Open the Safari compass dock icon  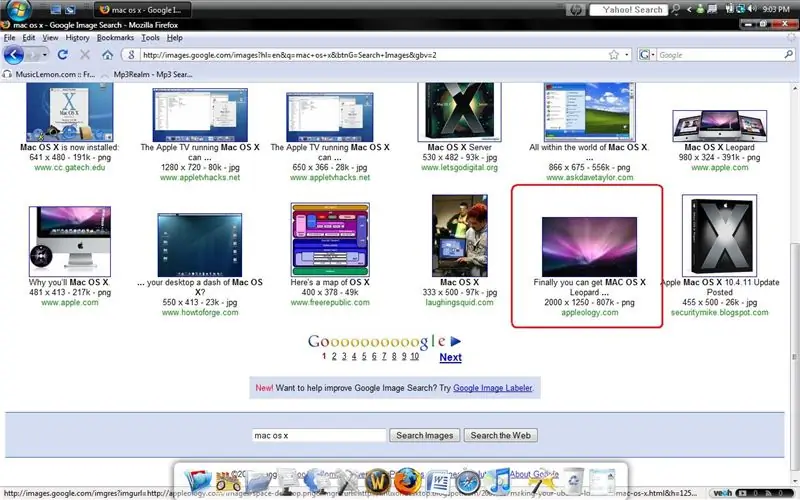[x=468, y=483]
